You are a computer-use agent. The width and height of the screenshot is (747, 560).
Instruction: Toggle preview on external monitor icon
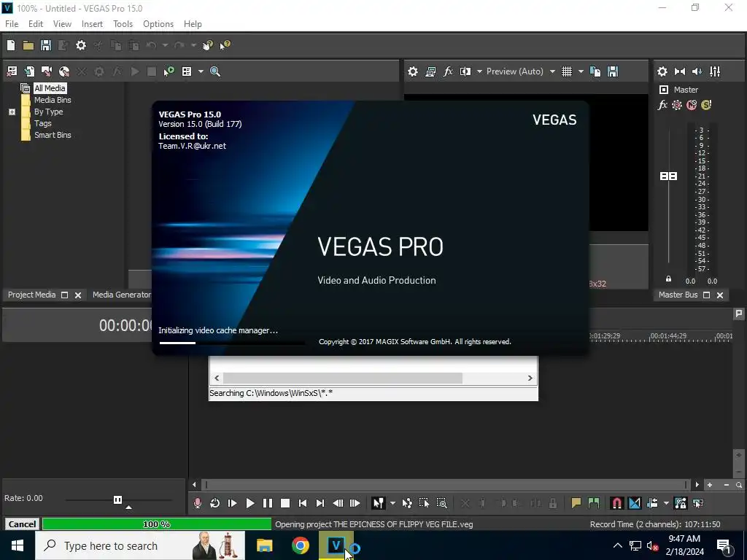point(430,71)
